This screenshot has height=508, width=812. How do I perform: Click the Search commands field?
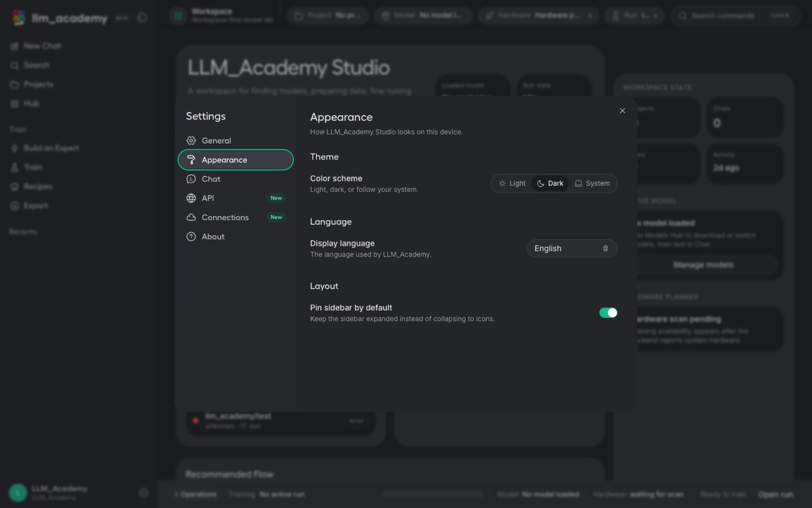[735, 15]
